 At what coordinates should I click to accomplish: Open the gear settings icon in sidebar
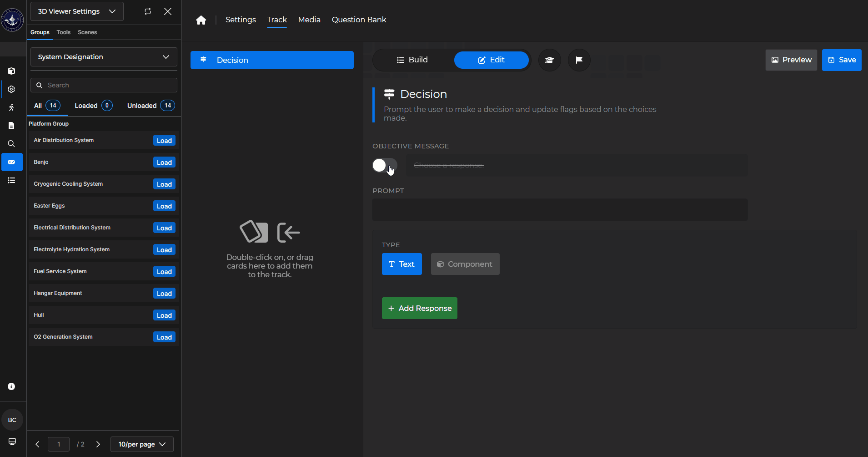[11, 89]
